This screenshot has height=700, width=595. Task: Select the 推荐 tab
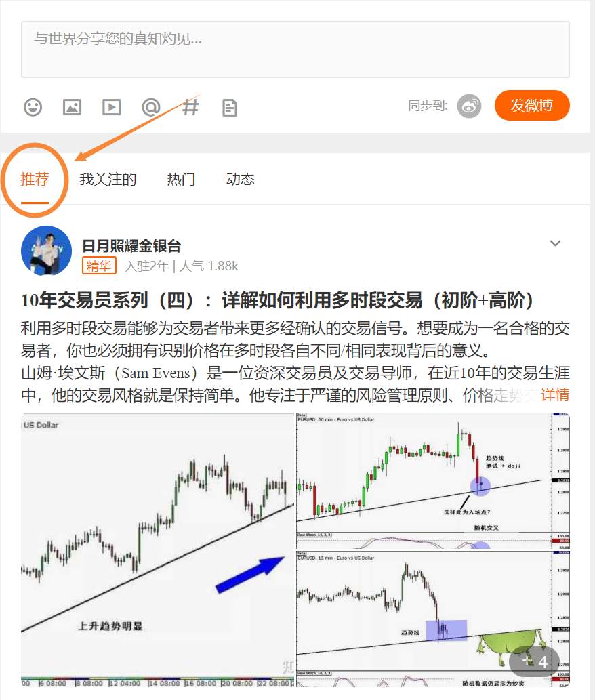[35, 180]
